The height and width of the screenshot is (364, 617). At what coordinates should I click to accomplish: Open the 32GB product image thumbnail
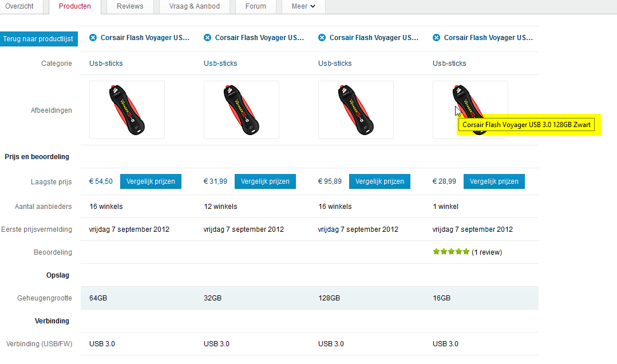[242, 110]
